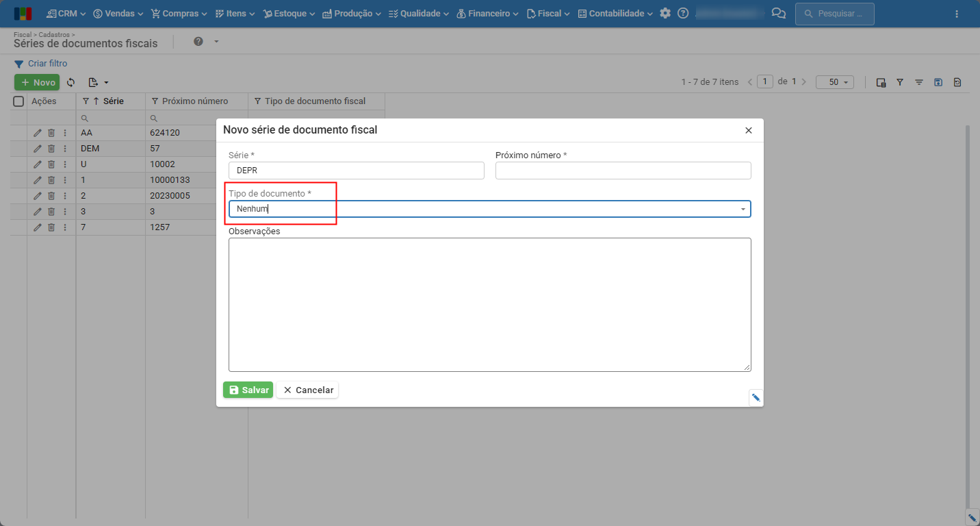Open the page size 50 dropdown
The image size is (980, 526).
(835, 82)
